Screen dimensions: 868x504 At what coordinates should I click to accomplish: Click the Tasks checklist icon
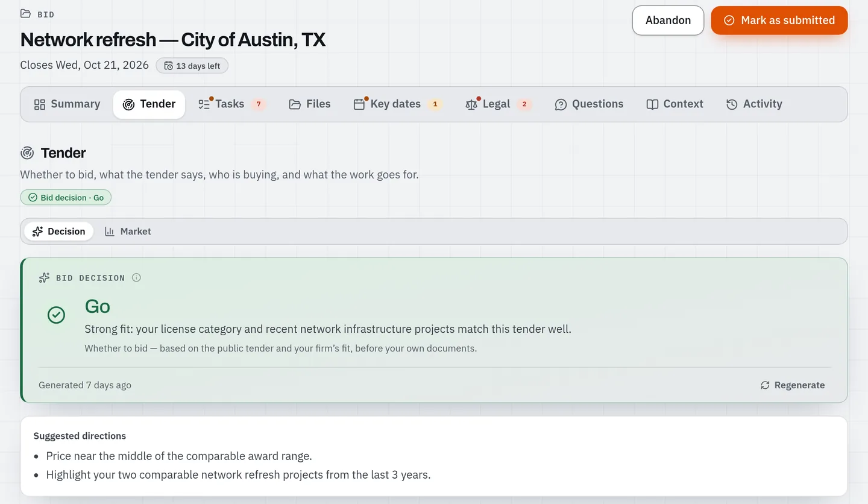(x=204, y=104)
